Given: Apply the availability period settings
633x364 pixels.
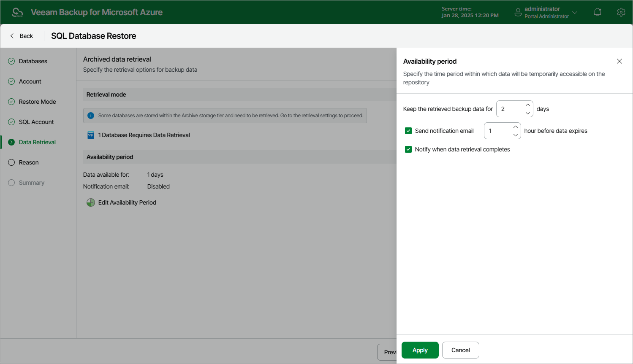Looking at the screenshot, I should click(x=420, y=350).
